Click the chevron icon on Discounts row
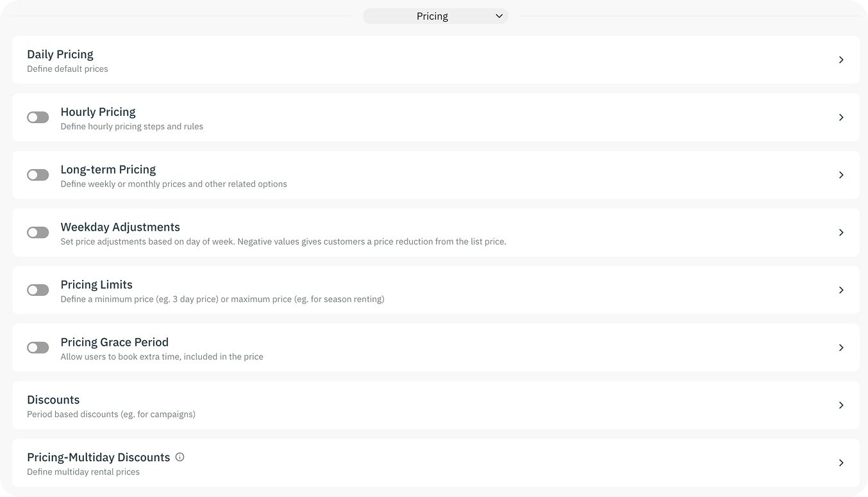The image size is (868, 497). point(841,405)
